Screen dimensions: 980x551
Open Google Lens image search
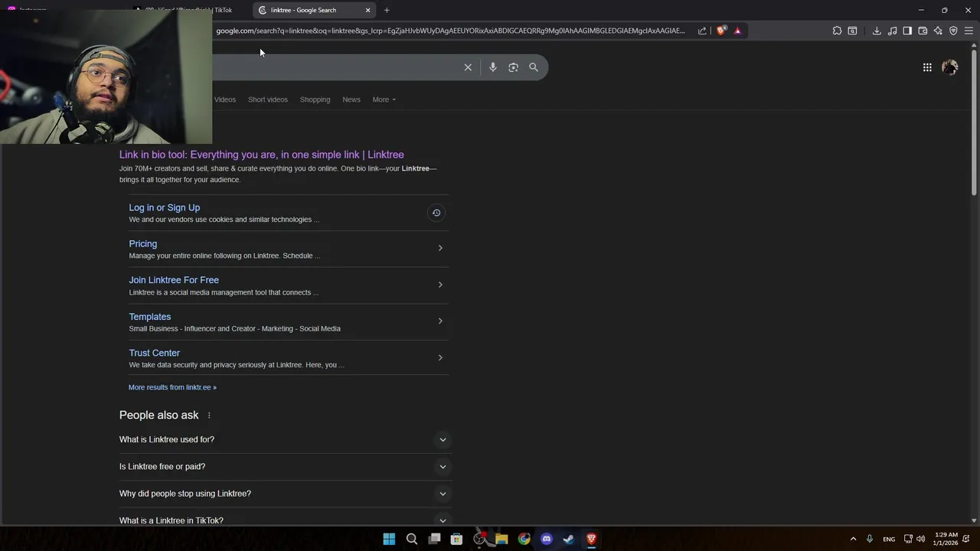(514, 67)
